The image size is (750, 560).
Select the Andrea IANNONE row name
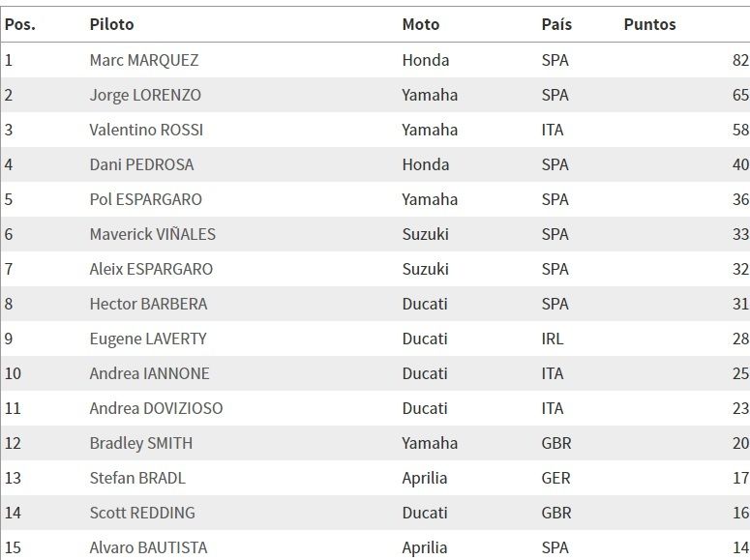pyautogui.click(x=149, y=373)
